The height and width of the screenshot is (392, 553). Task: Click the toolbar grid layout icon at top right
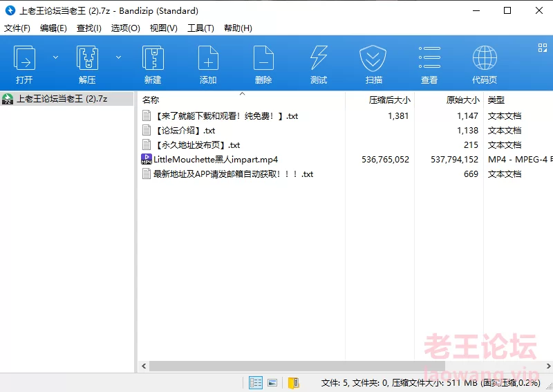(543, 48)
